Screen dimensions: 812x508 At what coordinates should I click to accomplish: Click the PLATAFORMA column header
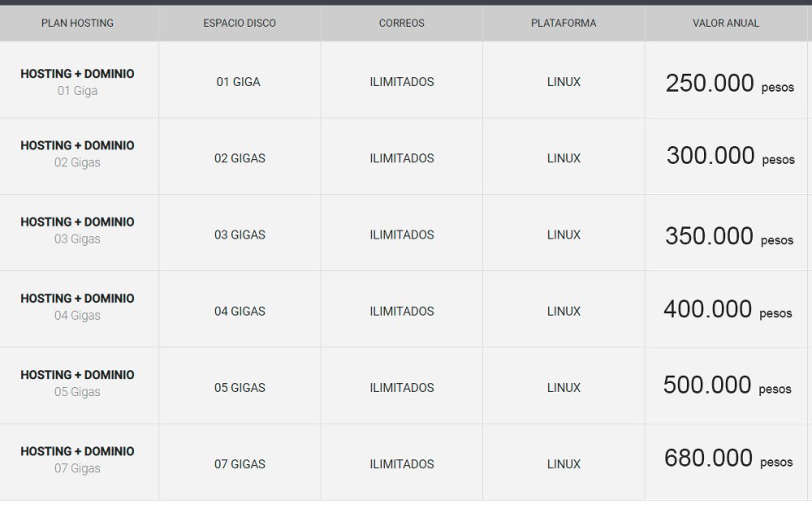[x=564, y=24]
